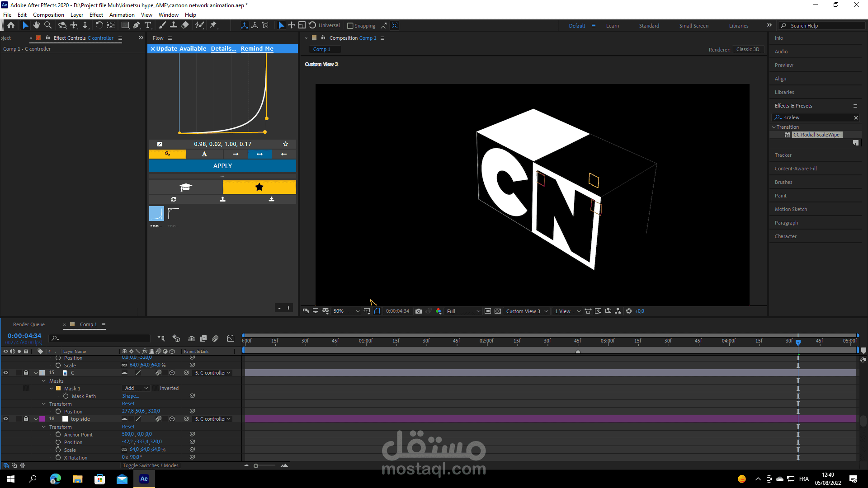Toggle the Inverted checkbox for Mask 1
This screenshot has height=488, width=868.
pos(156,388)
